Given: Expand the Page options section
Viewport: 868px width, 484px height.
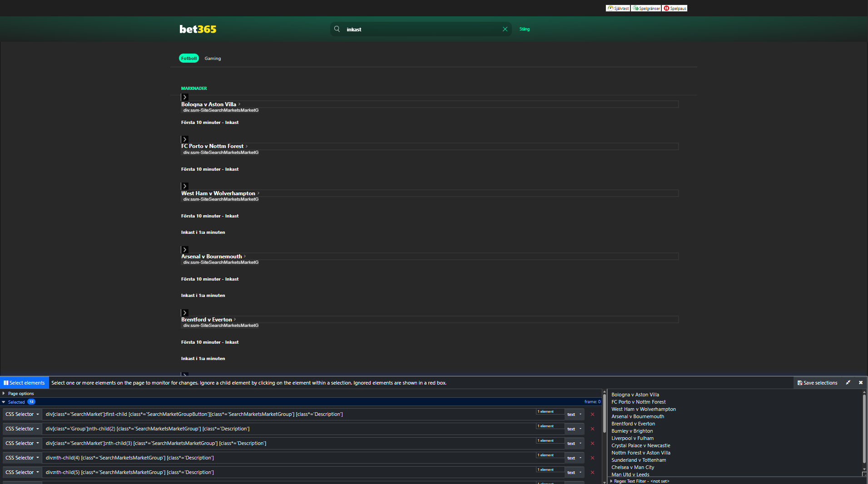Looking at the screenshot, I should pos(20,394).
